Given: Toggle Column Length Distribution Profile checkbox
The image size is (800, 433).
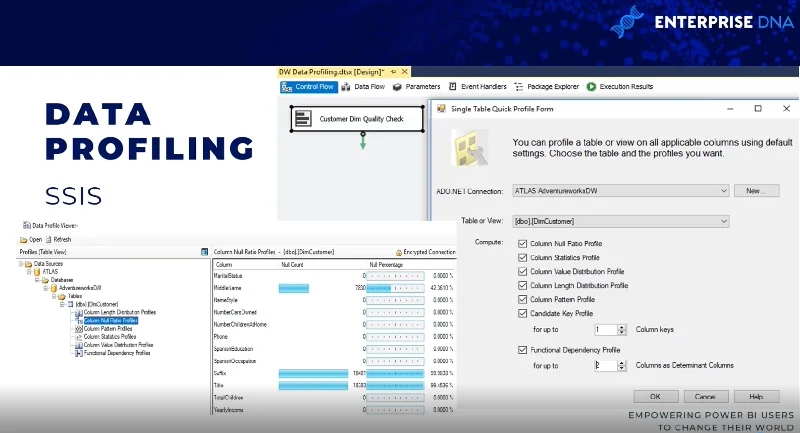Looking at the screenshot, I should point(522,286).
